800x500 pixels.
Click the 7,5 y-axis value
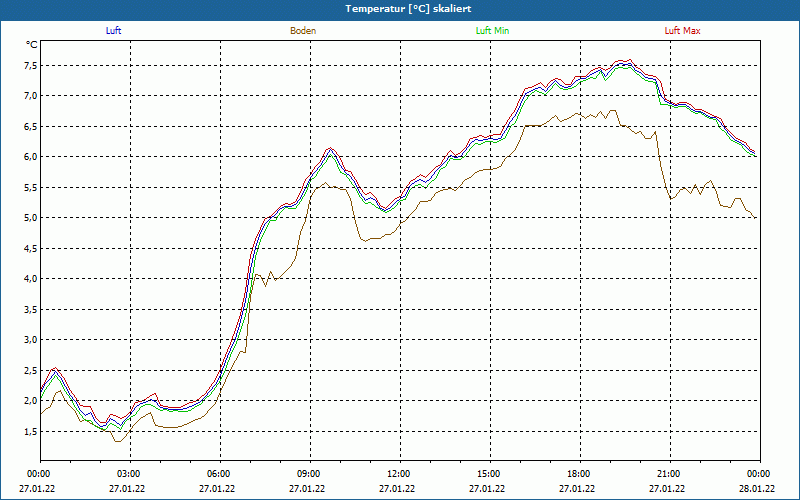click(x=31, y=65)
